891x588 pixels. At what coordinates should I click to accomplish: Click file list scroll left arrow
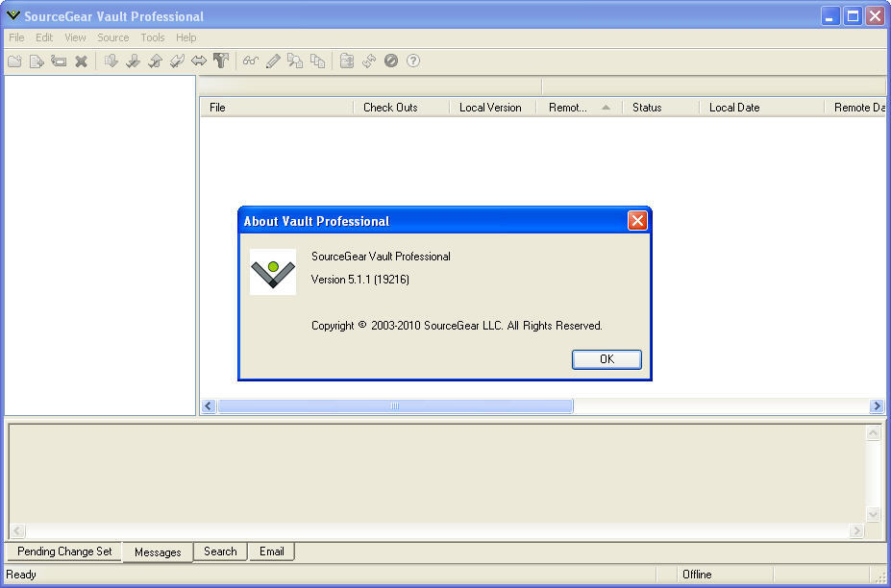[209, 405]
